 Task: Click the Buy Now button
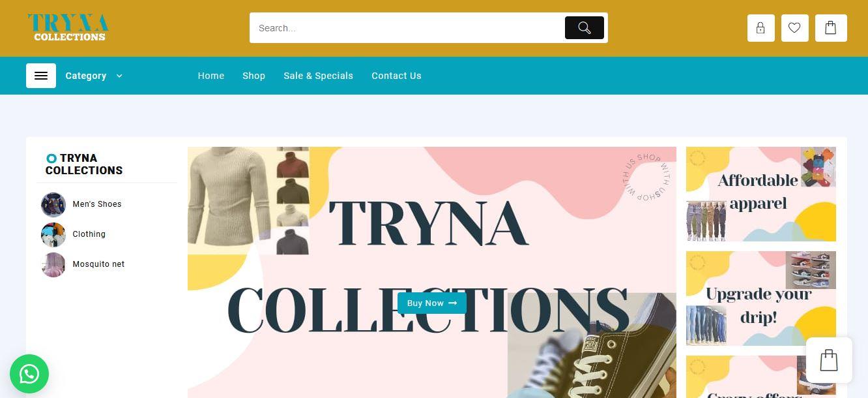(432, 303)
